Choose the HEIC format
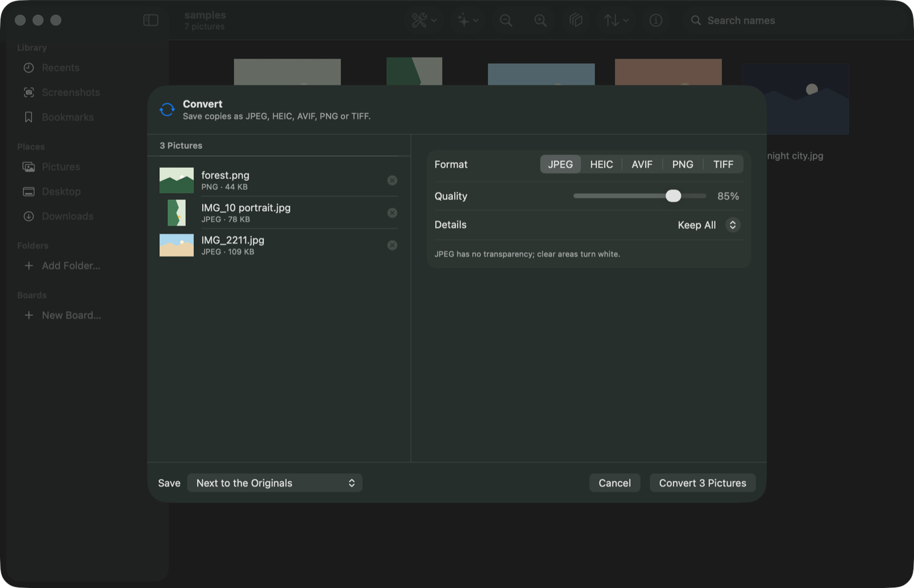 (x=601, y=164)
